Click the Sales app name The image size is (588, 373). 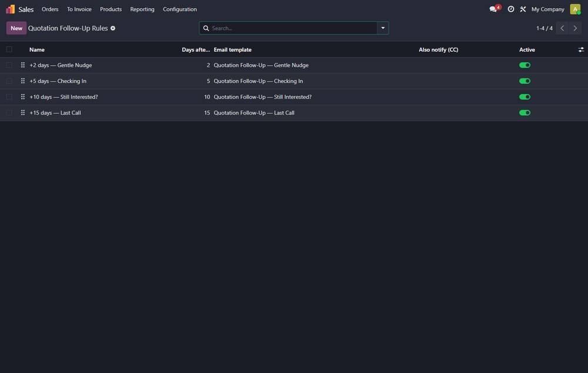coord(26,9)
